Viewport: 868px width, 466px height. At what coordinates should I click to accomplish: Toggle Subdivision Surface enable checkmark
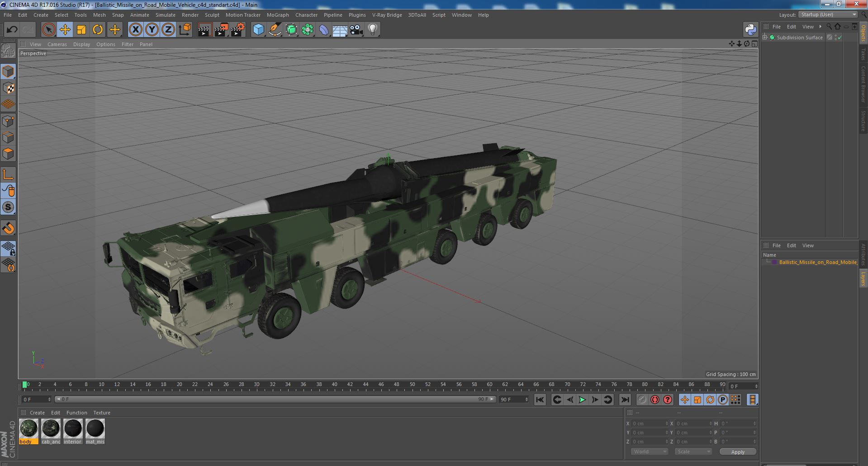tap(840, 38)
